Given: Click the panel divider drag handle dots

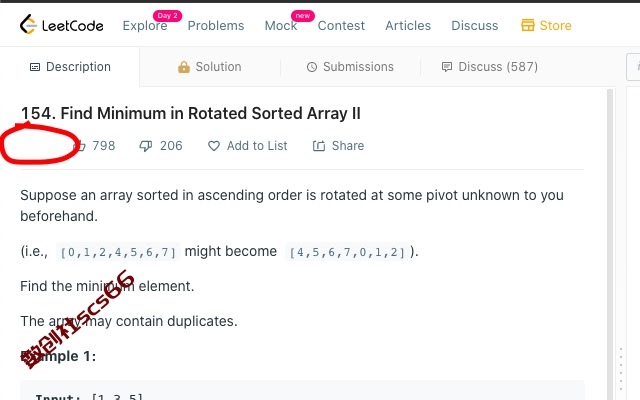Looking at the screenshot, I should (621, 371).
